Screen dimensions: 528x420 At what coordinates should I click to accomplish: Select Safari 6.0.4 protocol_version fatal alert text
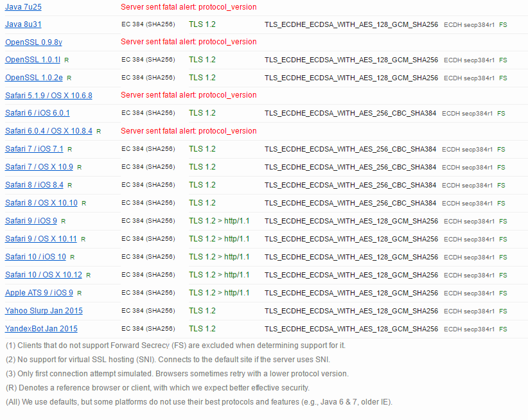coord(189,131)
